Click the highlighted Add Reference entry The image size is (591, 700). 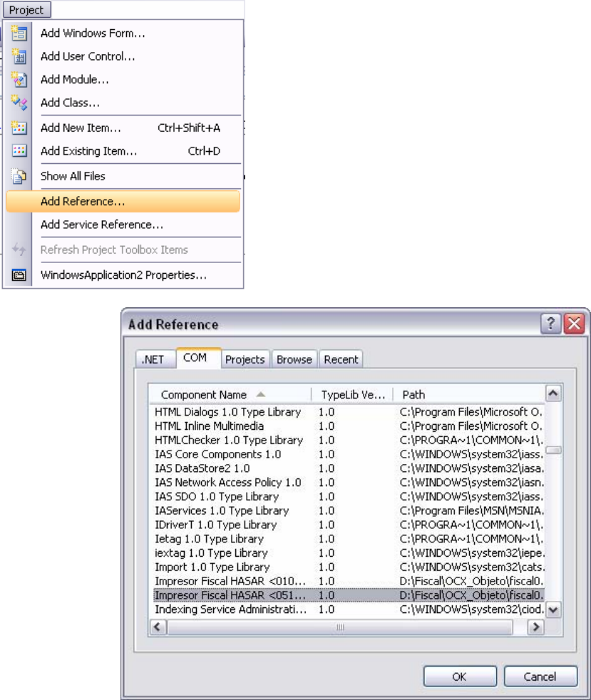coord(123,201)
